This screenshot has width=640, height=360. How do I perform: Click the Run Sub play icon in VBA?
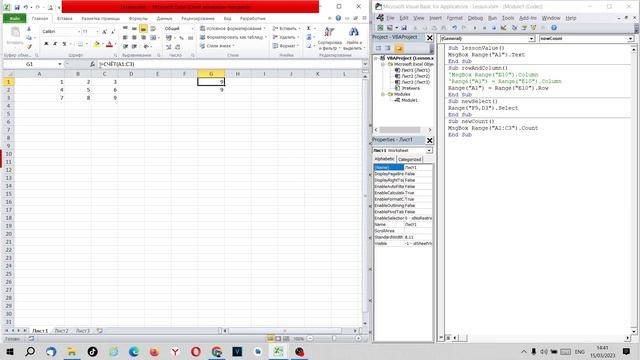click(475, 28)
